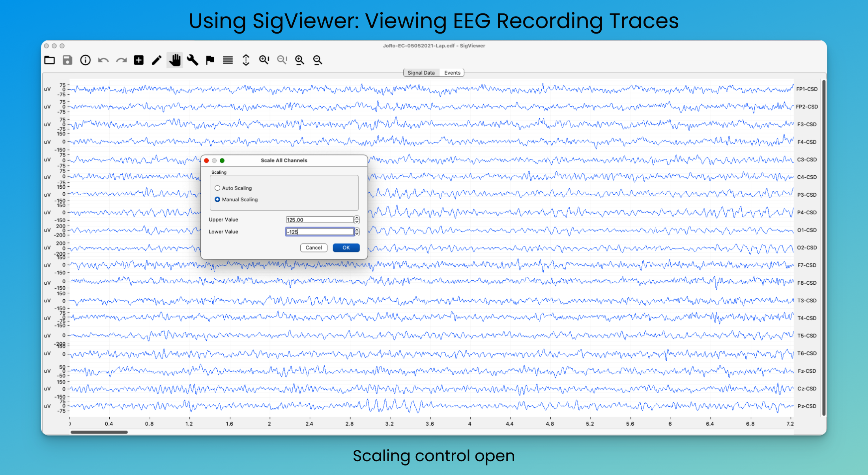Screen dimensions: 868x475
Task: Click the Upper Value stepper arrows
Action: [357, 220]
